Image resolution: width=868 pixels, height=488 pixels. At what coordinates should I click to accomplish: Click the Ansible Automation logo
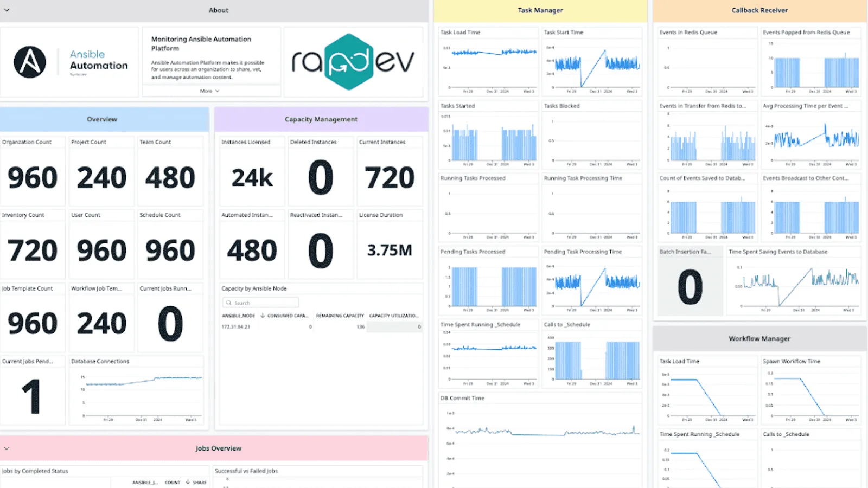(x=69, y=62)
